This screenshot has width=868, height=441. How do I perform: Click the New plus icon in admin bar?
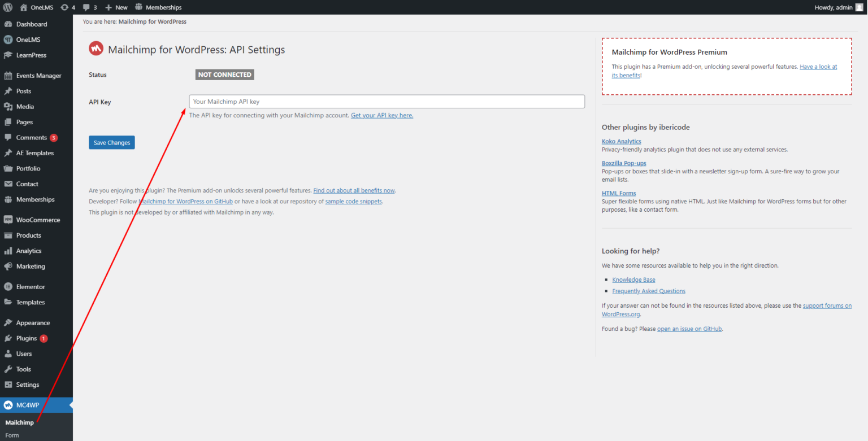tap(108, 7)
